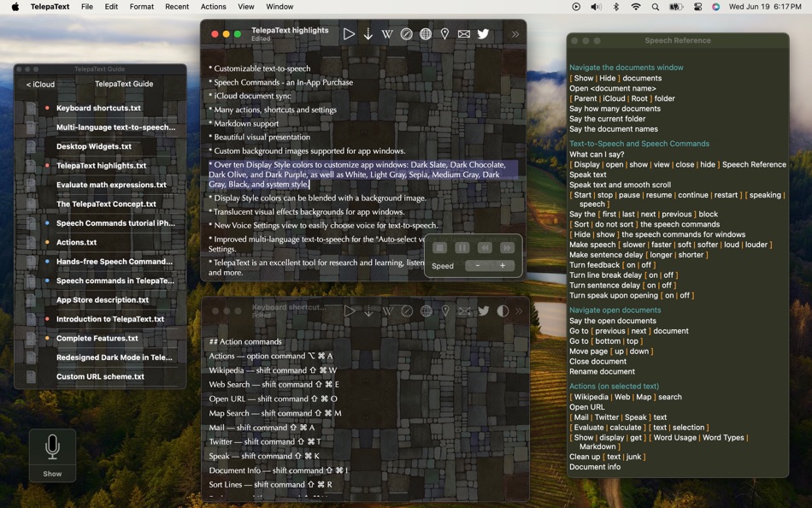The image size is (812, 508).
Task: Open Control Center from the menu bar
Action: 698,7
